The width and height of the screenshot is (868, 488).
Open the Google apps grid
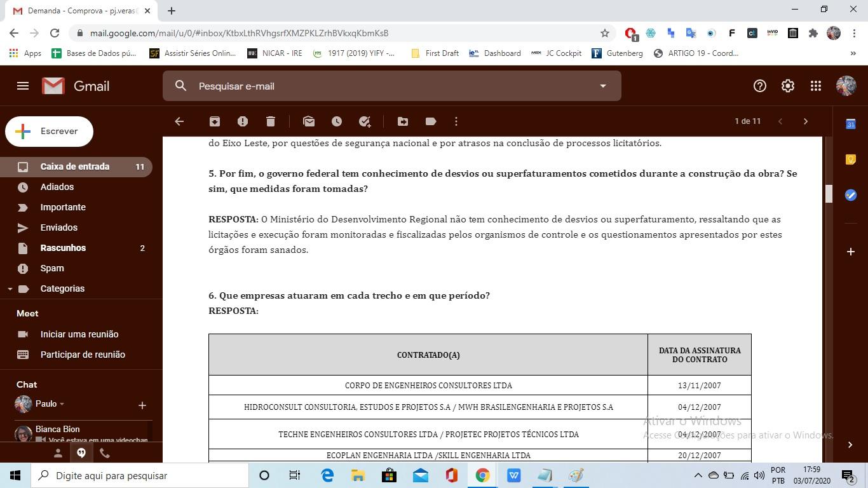pyautogui.click(x=816, y=86)
